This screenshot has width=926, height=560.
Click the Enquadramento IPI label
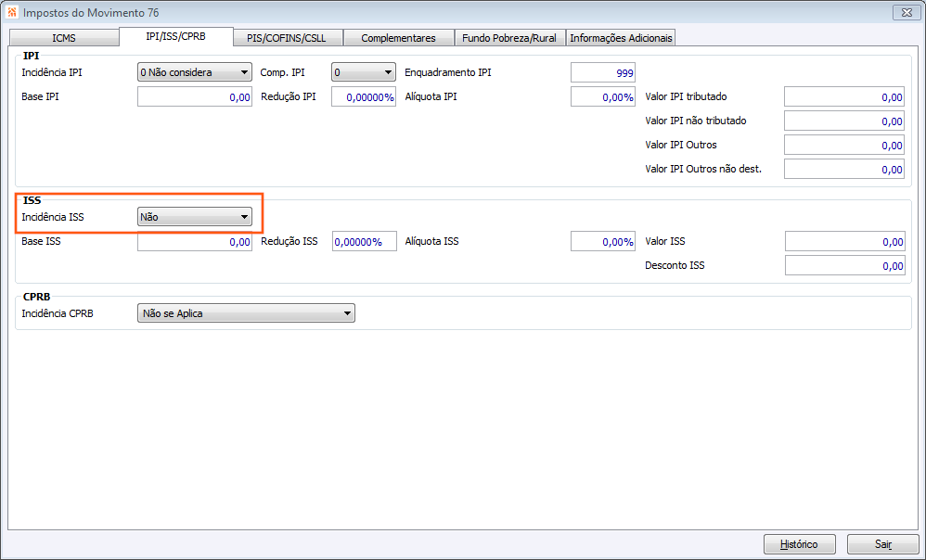point(447,72)
